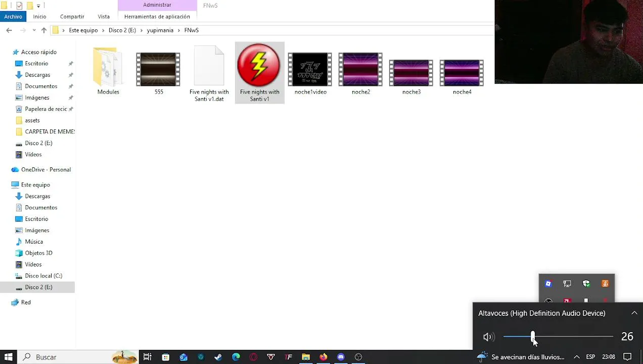
Task: Open CARPETA DE MEMES in the sidebar
Action: pyautogui.click(x=50, y=131)
